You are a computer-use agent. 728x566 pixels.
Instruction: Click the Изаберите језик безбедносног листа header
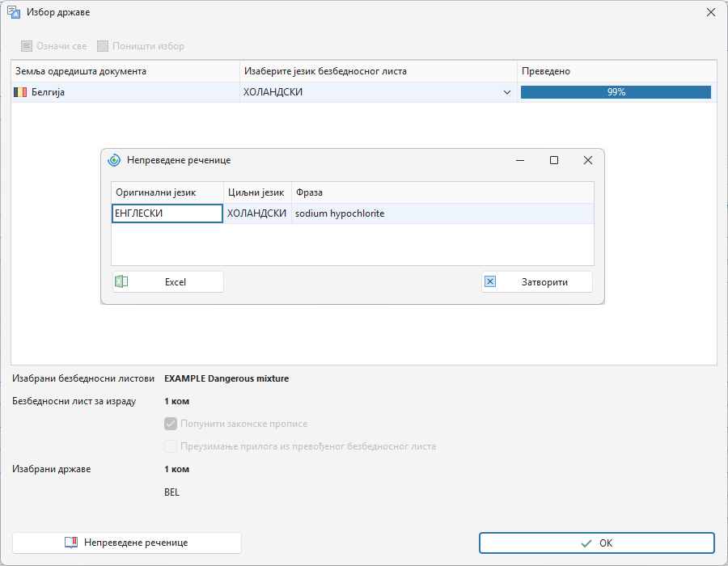379,71
